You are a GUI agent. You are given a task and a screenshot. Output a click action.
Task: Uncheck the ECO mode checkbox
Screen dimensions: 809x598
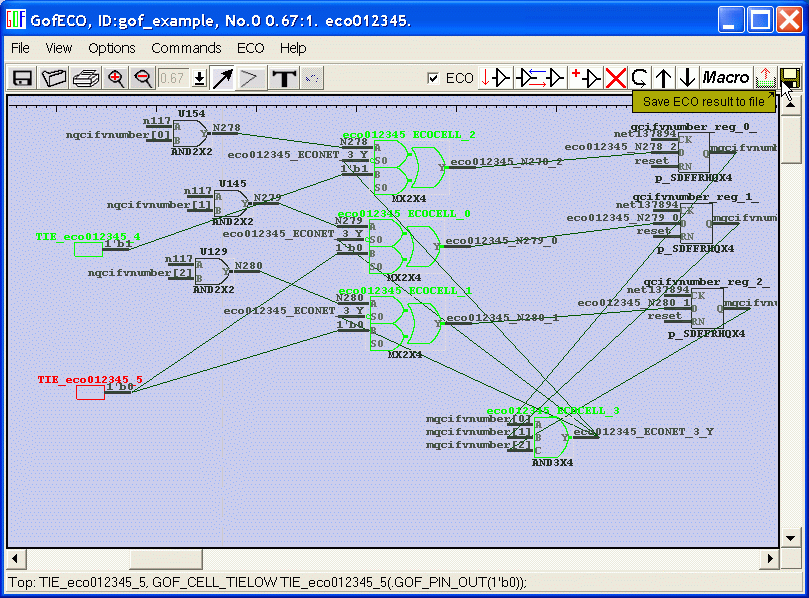click(433, 78)
